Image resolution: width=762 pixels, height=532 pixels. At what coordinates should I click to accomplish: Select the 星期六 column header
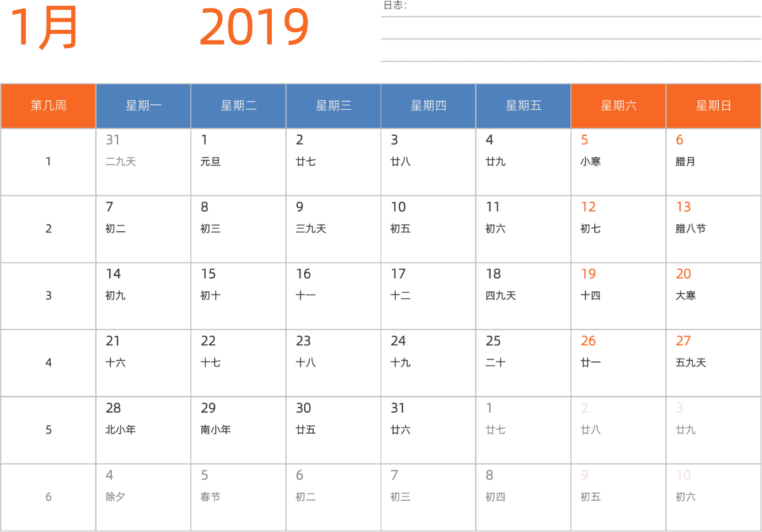(618, 106)
